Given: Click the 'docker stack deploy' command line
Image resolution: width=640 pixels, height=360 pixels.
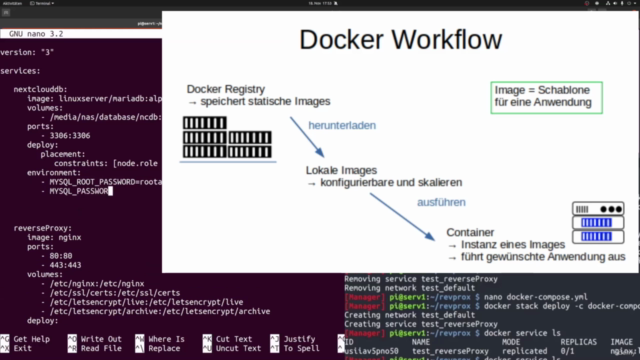Looking at the screenshot, I should tap(562, 306).
